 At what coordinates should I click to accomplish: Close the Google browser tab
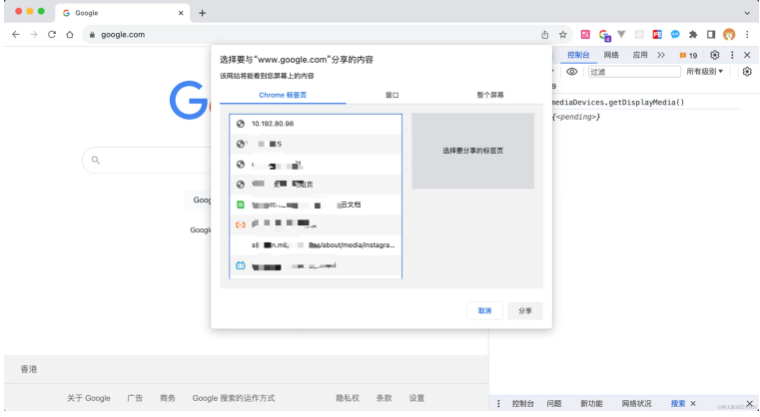(x=181, y=13)
